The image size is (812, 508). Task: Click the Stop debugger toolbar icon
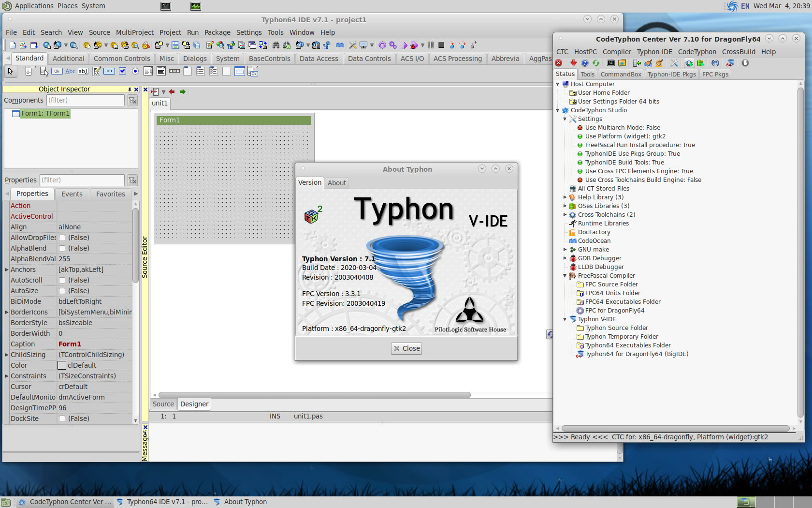click(441, 45)
